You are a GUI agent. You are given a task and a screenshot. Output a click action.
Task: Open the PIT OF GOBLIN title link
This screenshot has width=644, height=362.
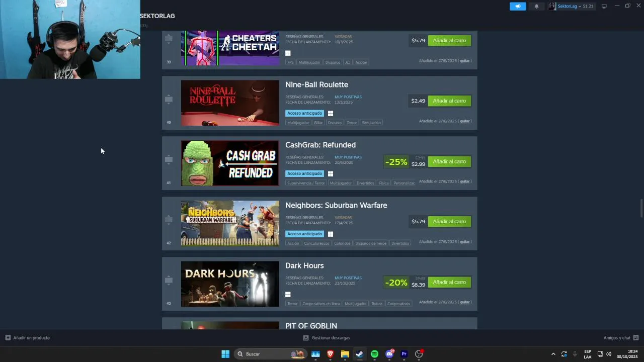click(x=311, y=326)
